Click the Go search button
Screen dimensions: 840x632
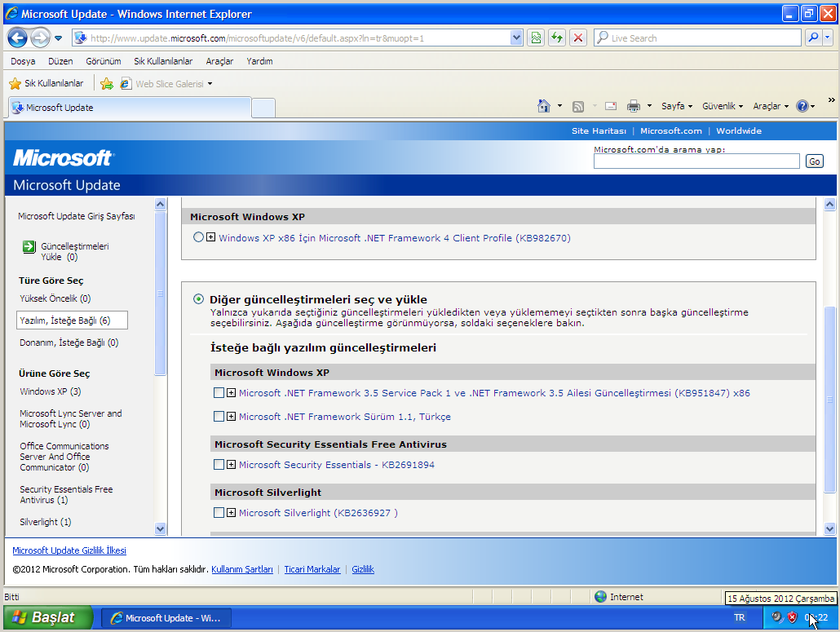pyautogui.click(x=814, y=161)
